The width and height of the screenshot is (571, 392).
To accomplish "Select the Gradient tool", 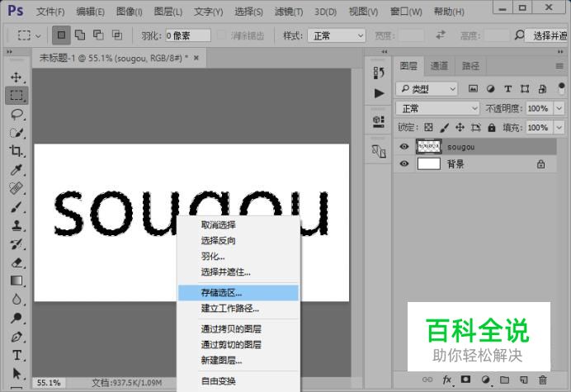I will pyautogui.click(x=17, y=281).
